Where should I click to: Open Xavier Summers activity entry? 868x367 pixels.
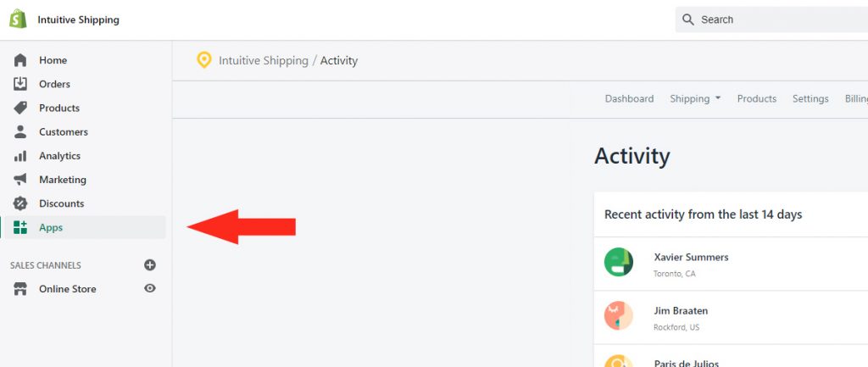click(731, 264)
